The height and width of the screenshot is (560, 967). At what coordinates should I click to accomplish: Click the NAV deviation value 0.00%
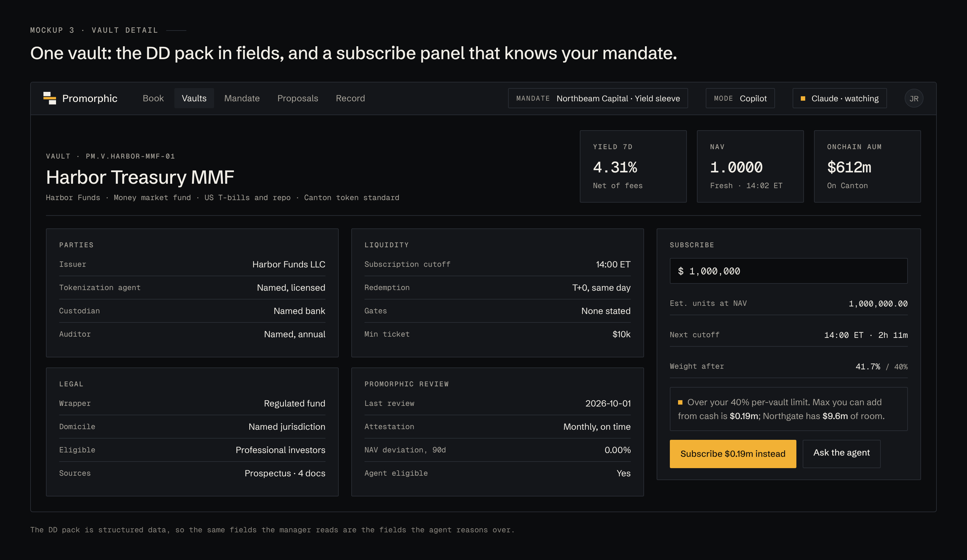click(x=617, y=450)
